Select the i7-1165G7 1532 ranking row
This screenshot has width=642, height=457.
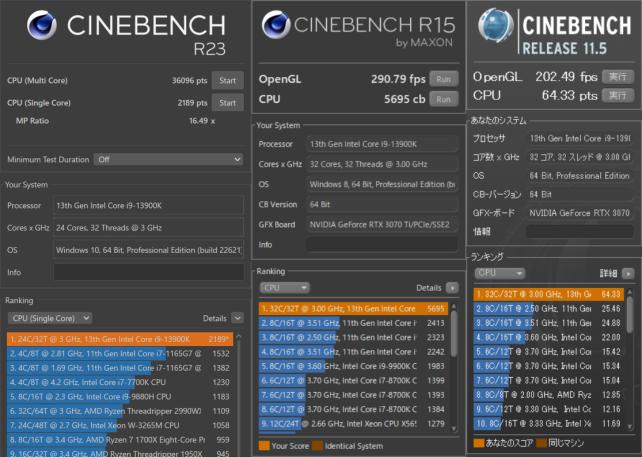(x=120, y=353)
